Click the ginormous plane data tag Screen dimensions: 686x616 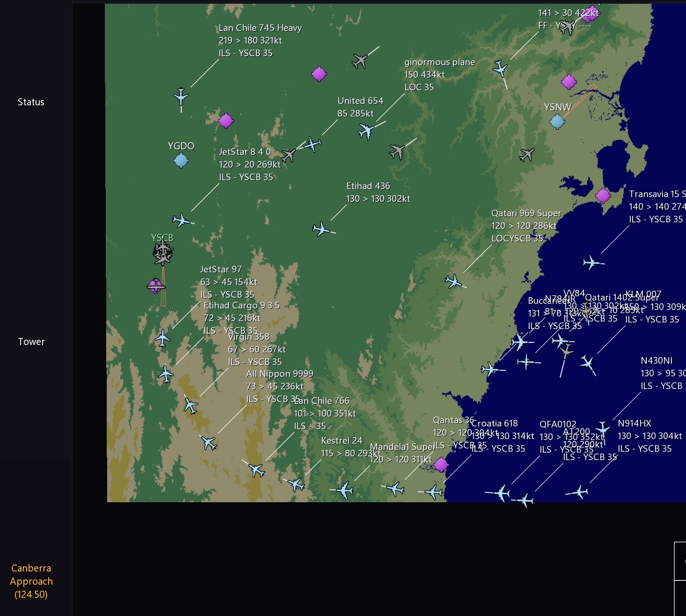pyautogui.click(x=439, y=75)
